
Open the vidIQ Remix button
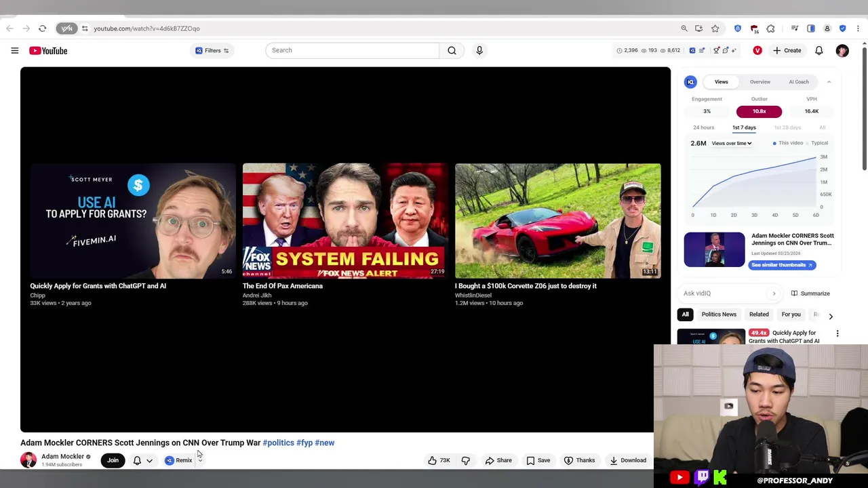coord(179,461)
